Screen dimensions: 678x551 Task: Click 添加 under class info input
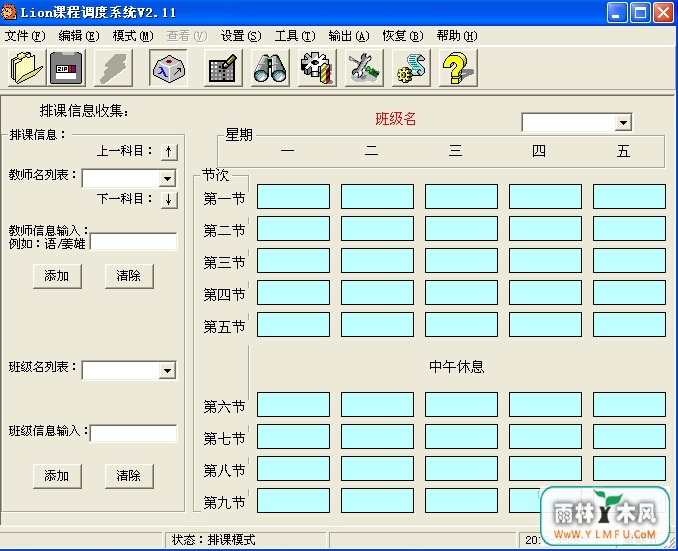click(x=57, y=476)
